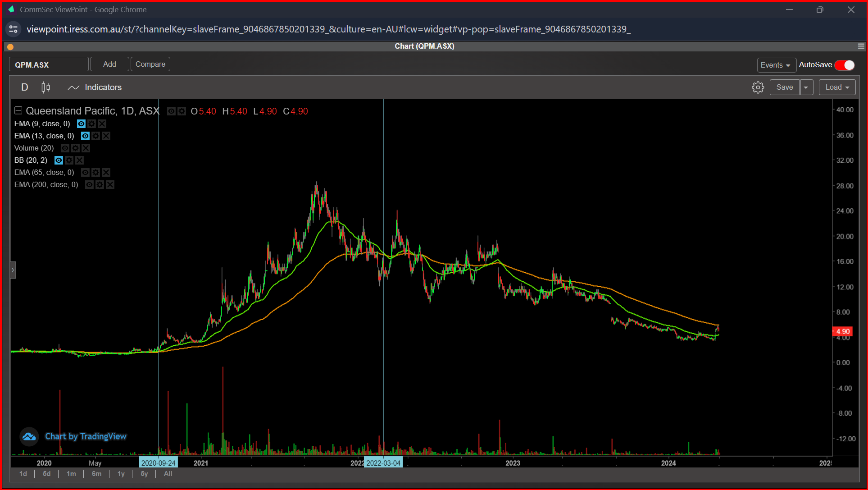Click the TradingView cloud logo icon

point(29,436)
